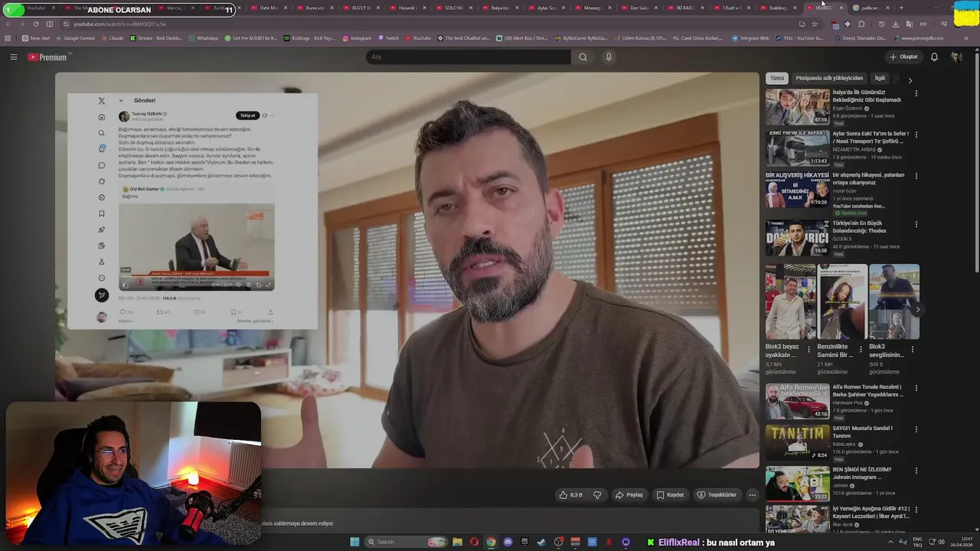Open Opera from the taskbar
This screenshot has height=551, width=980.
(474, 542)
